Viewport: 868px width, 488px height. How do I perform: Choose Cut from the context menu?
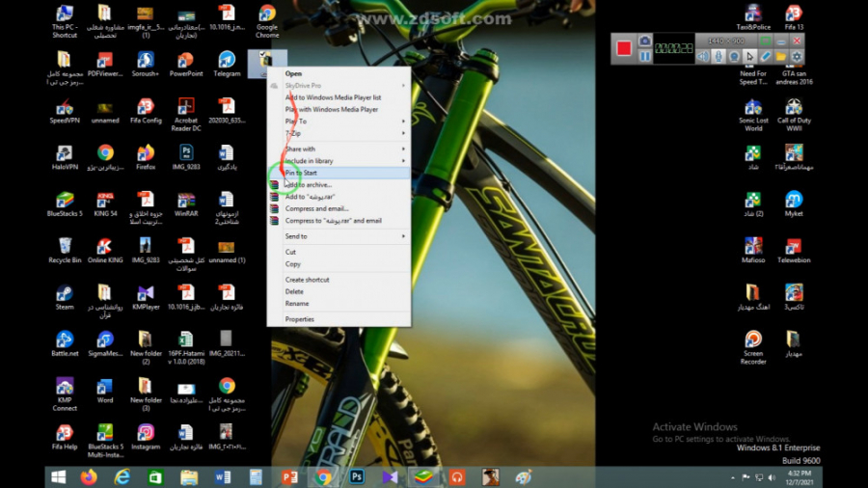click(339, 252)
